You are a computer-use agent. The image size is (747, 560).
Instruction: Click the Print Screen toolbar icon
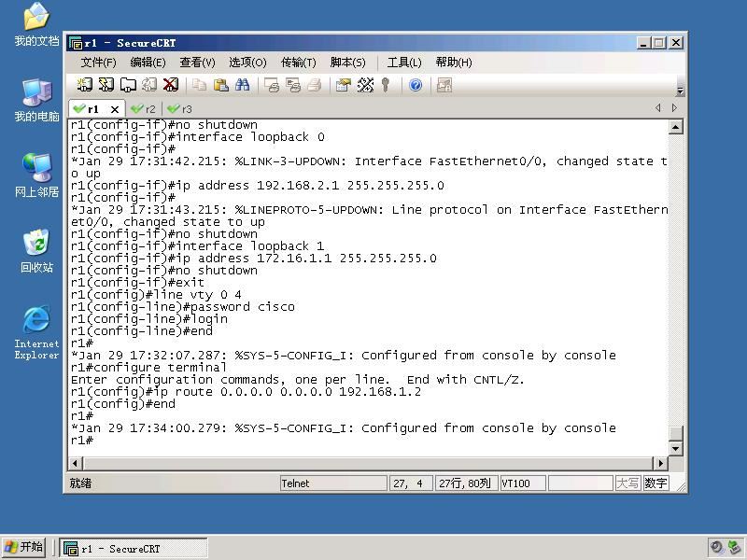pos(272,85)
